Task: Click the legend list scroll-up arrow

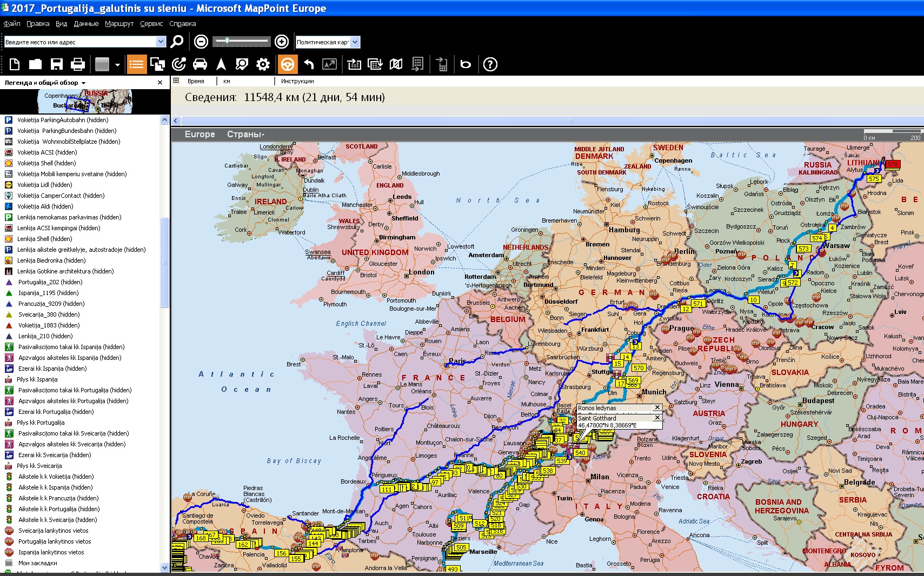Action: pos(165,120)
